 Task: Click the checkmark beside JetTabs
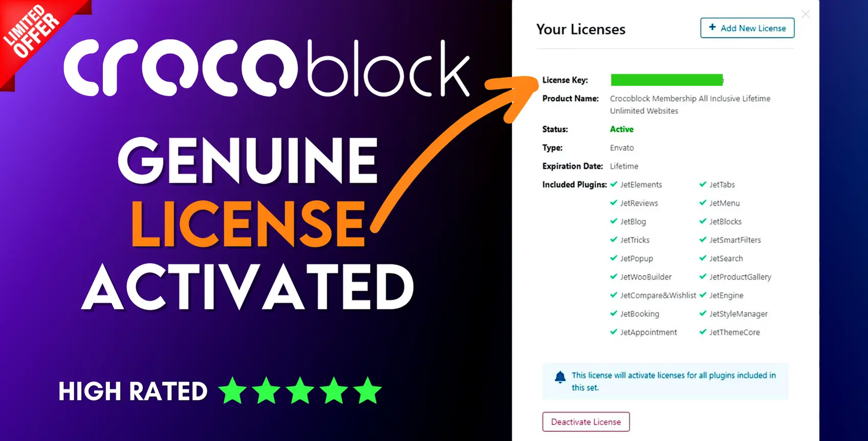click(x=703, y=184)
